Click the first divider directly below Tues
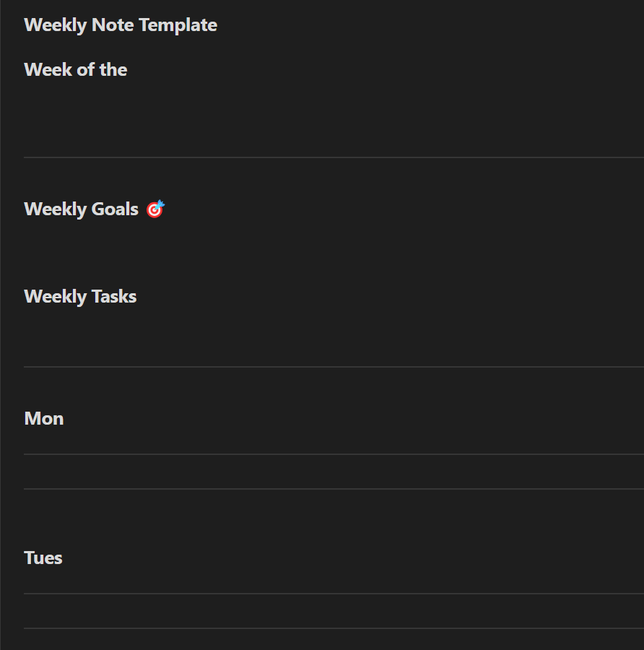The height and width of the screenshot is (650, 644). coord(332,594)
